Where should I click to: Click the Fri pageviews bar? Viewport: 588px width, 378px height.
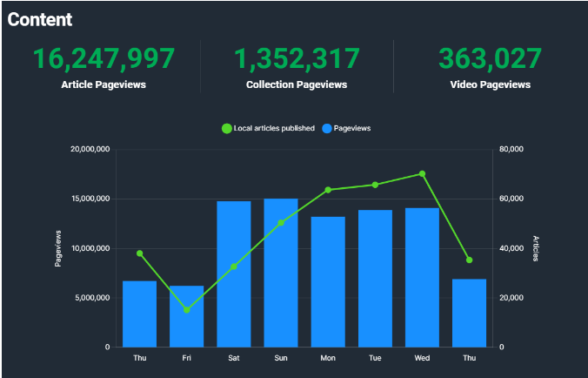click(x=186, y=316)
